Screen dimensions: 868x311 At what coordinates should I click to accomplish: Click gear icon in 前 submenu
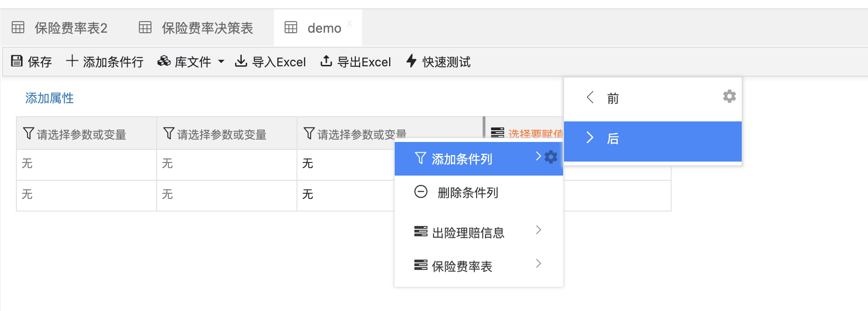pos(729,97)
